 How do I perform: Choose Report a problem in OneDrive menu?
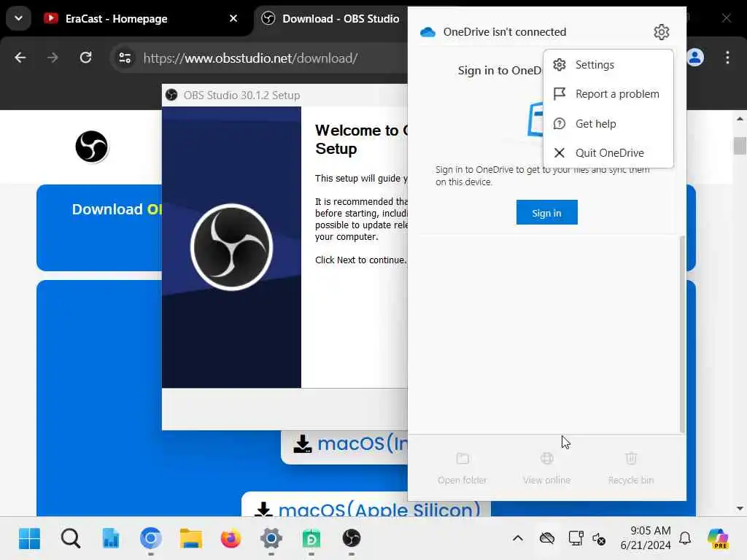point(608,94)
